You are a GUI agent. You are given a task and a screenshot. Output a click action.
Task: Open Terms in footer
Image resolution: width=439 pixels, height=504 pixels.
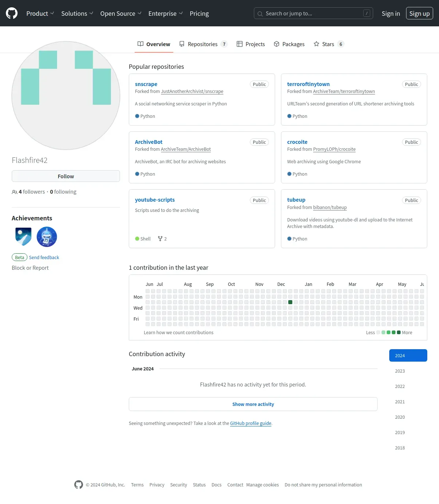137,485
